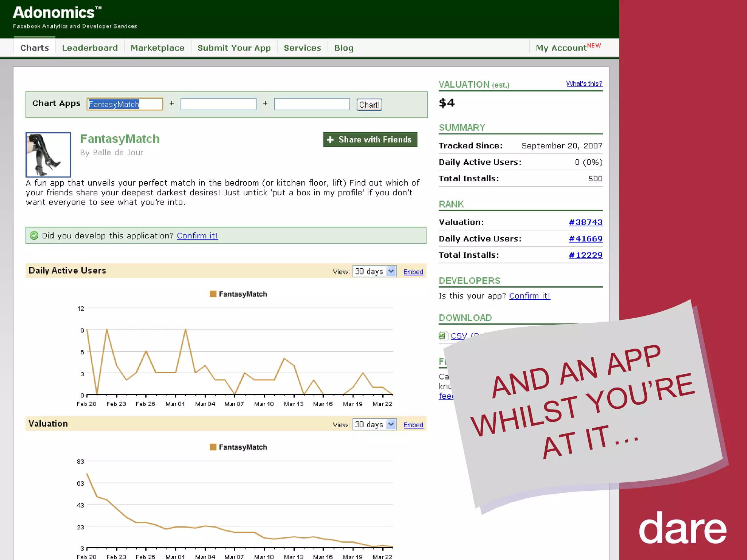The height and width of the screenshot is (560, 747).
Task: Click the third Chart Apps input field
Action: pyautogui.click(x=312, y=104)
